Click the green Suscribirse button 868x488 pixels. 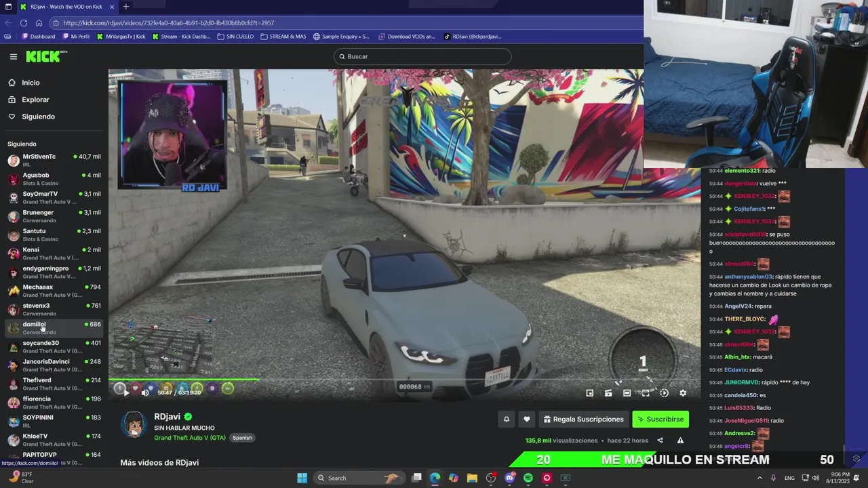(660, 420)
